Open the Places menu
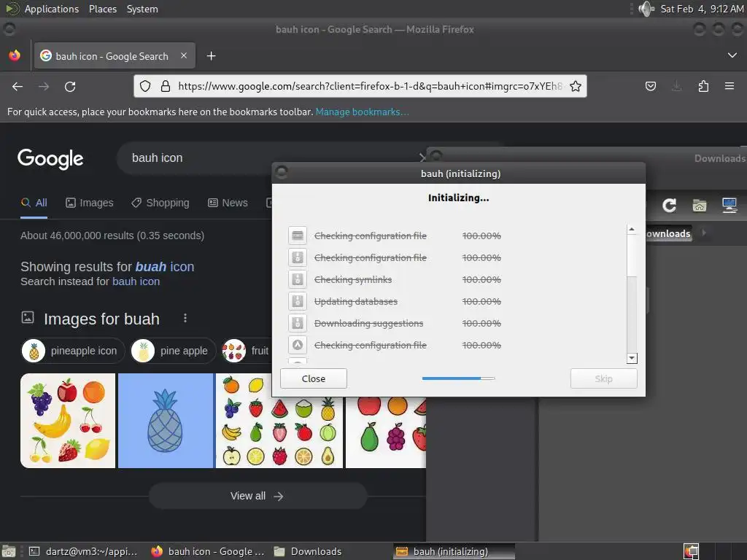Screen dimensions: 747x560 tap(103, 9)
